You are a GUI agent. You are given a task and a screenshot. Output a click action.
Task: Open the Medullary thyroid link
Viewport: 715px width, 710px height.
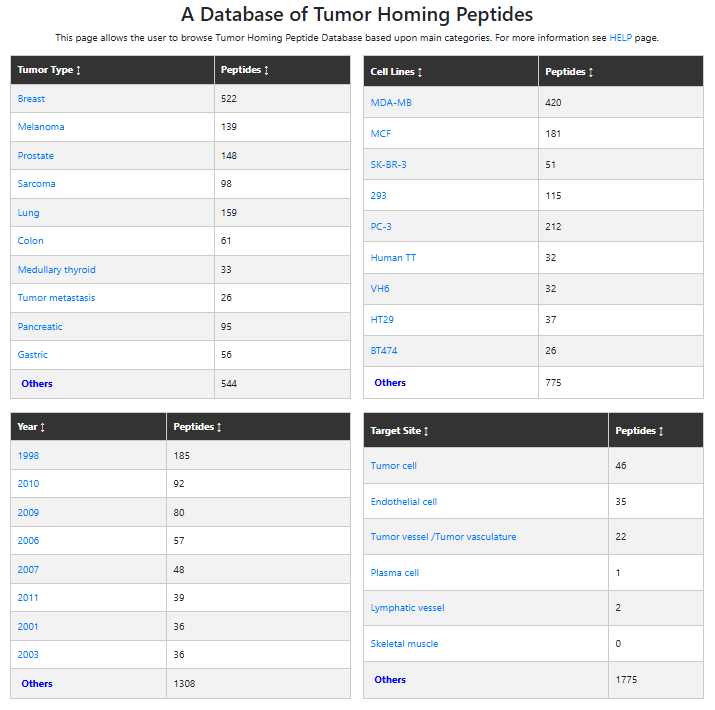56,270
